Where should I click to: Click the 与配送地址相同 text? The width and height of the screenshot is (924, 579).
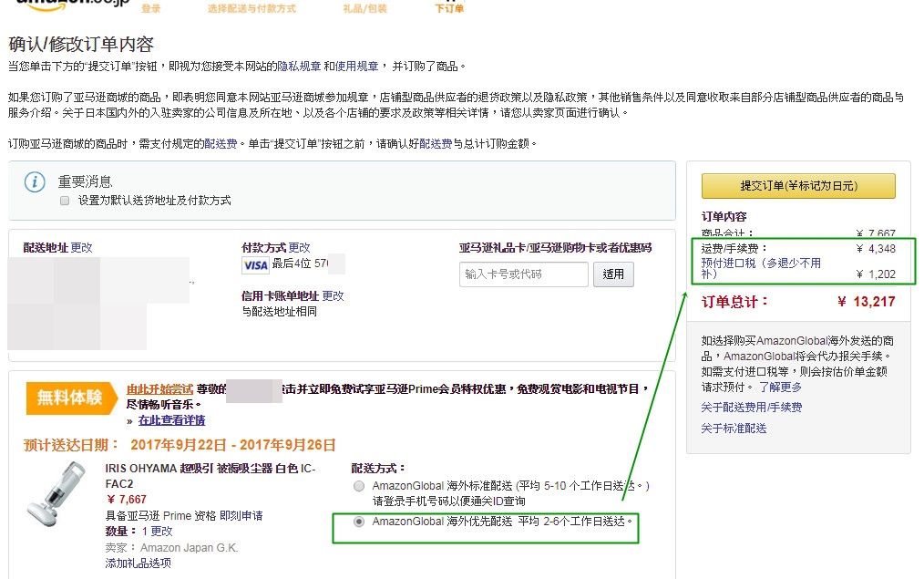pyautogui.click(x=280, y=311)
